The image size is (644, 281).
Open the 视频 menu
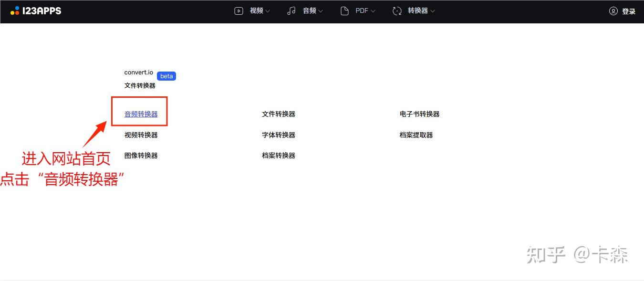pyautogui.click(x=257, y=10)
